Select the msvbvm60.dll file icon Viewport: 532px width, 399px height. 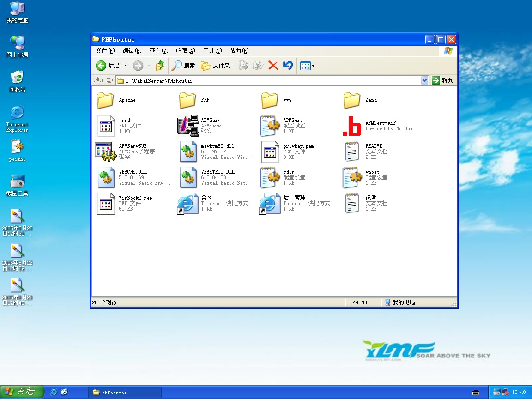pyautogui.click(x=188, y=151)
